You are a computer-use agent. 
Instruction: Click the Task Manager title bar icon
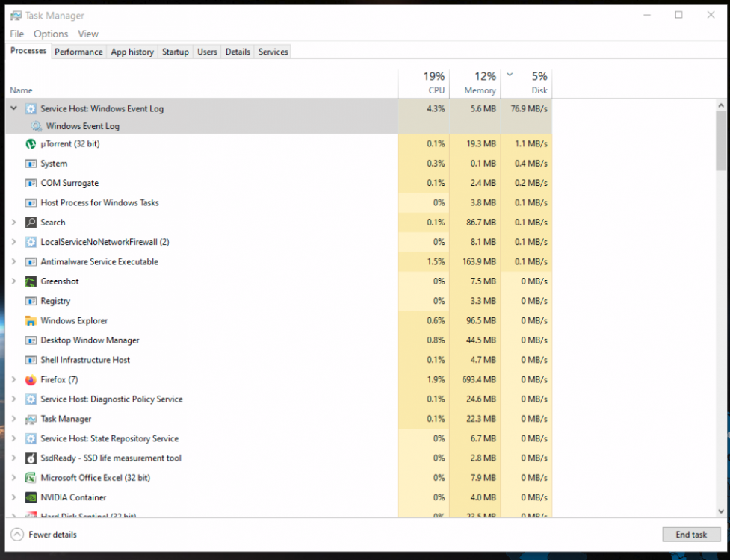click(x=16, y=16)
